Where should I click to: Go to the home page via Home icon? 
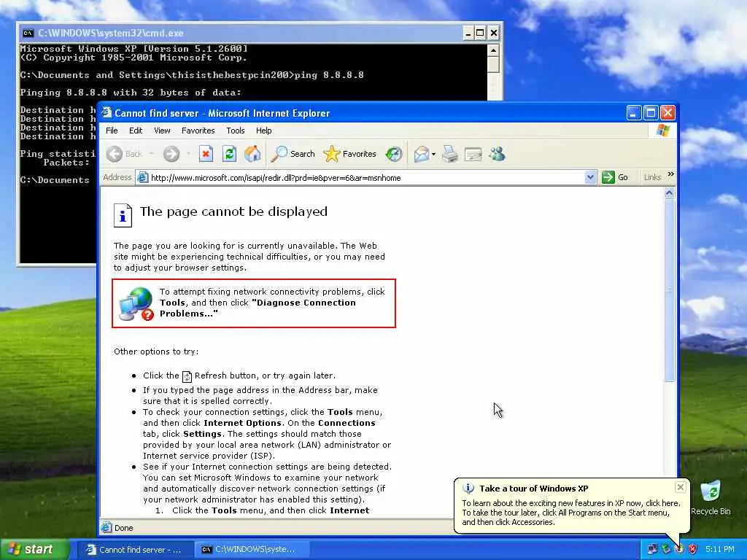[x=252, y=154]
